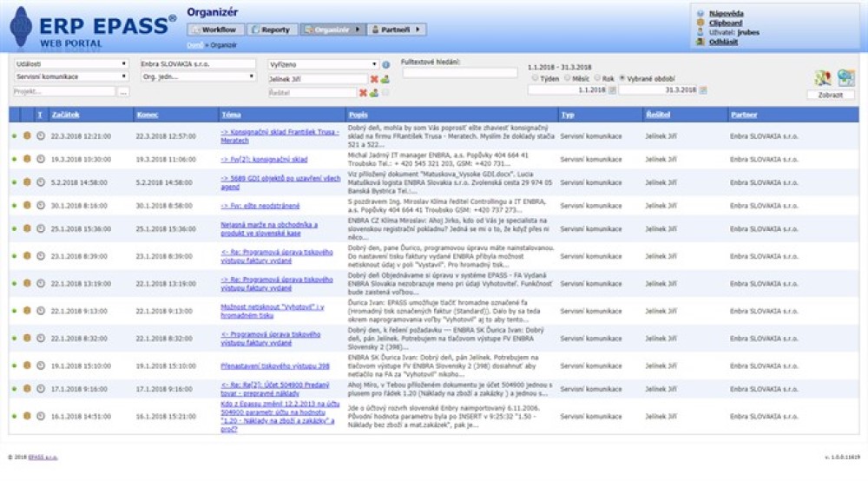The image size is (868, 481).
Task: Click Odhlásit to log out
Action: [x=723, y=42]
